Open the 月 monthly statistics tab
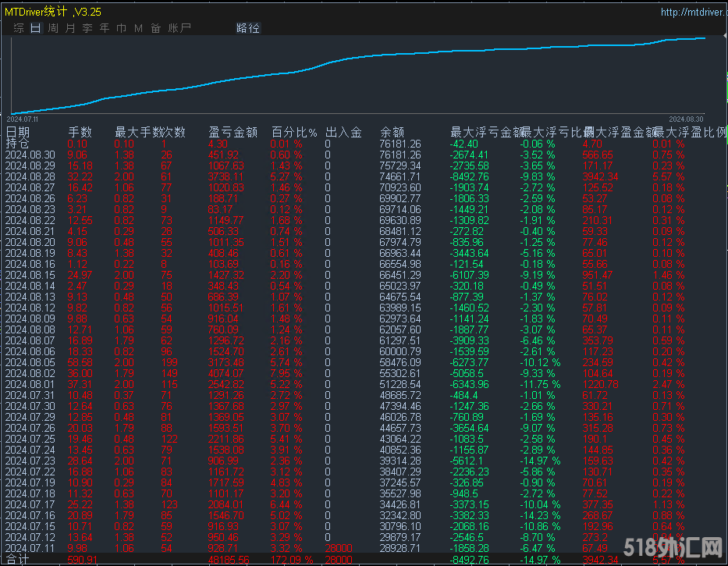The height and width of the screenshot is (566, 728). (70, 28)
